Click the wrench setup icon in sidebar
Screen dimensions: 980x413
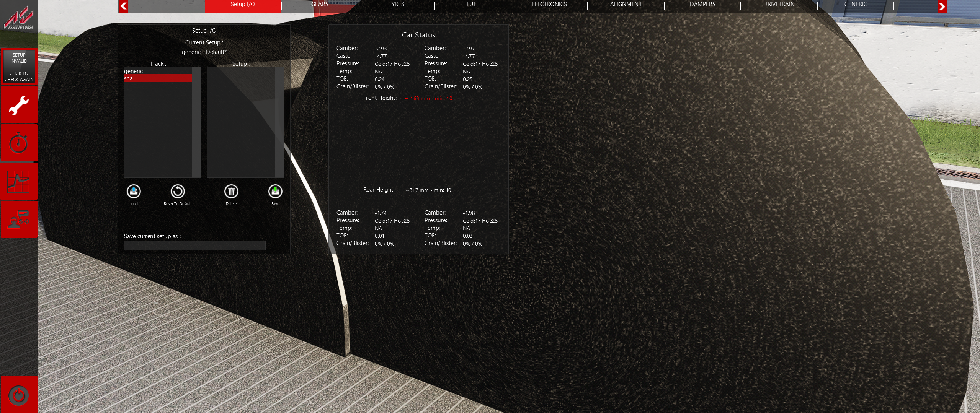pos(19,105)
